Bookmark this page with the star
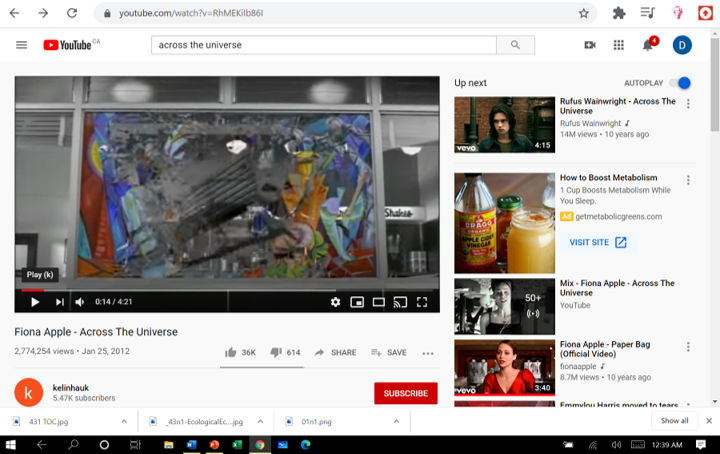The height and width of the screenshot is (454, 720). pyautogui.click(x=583, y=13)
